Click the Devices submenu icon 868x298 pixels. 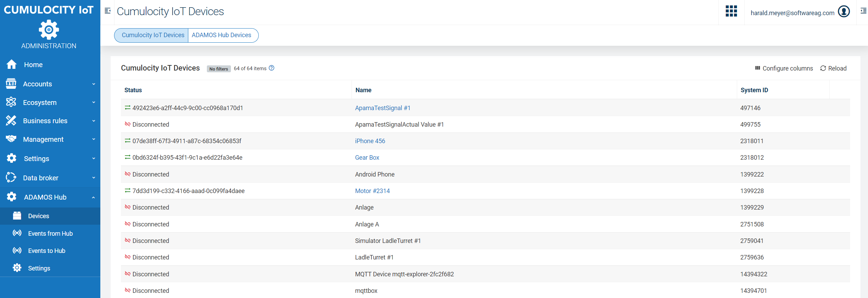click(x=17, y=215)
